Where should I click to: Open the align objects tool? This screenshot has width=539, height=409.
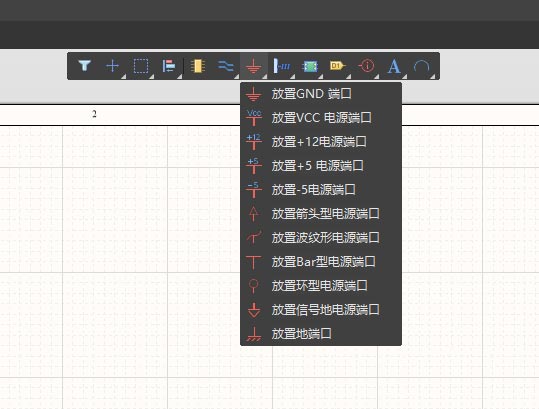pyautogui.click(x=168, y=66)
